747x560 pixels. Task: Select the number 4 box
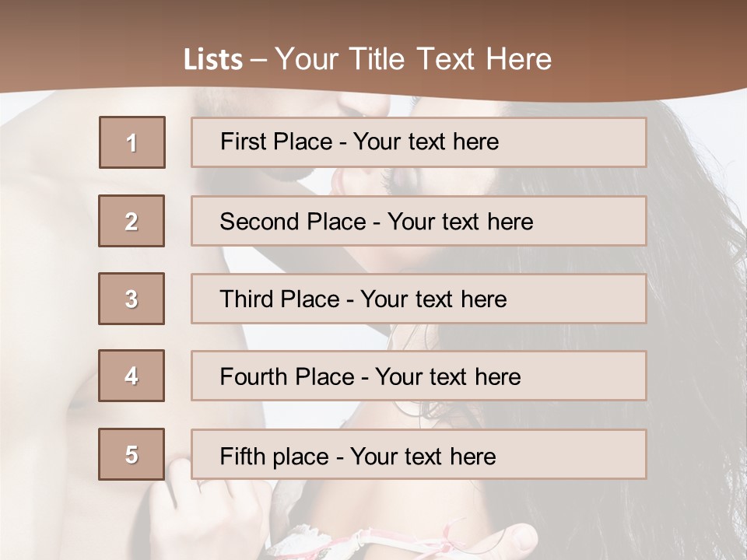tap(132, 376)
